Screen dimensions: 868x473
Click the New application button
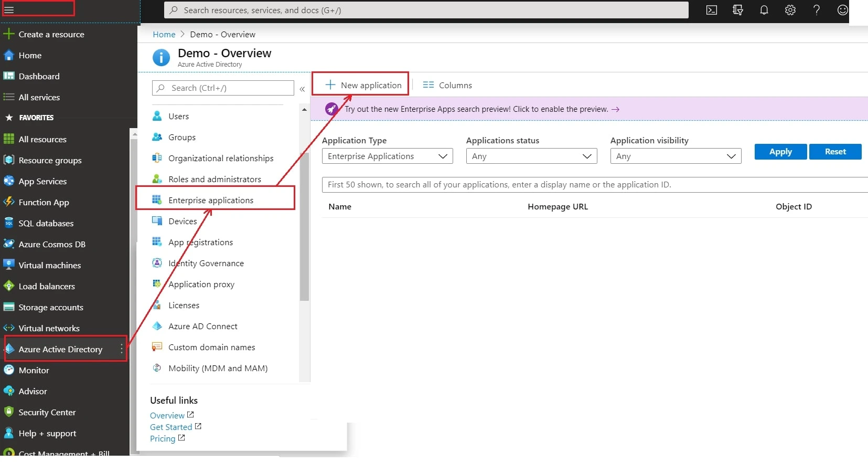coord(363,85)
